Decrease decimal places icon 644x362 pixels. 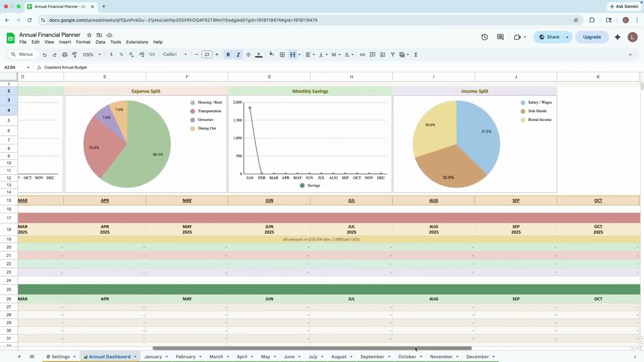pos(131,55)
